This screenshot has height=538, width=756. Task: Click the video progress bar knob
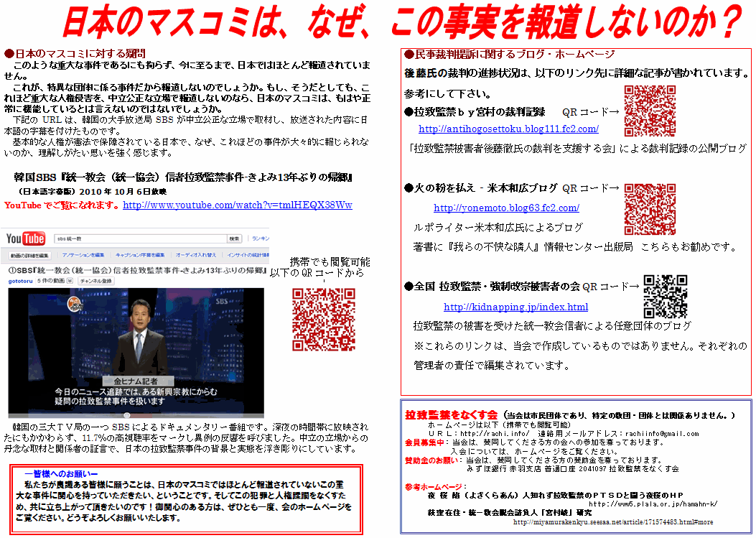(127, 415)
